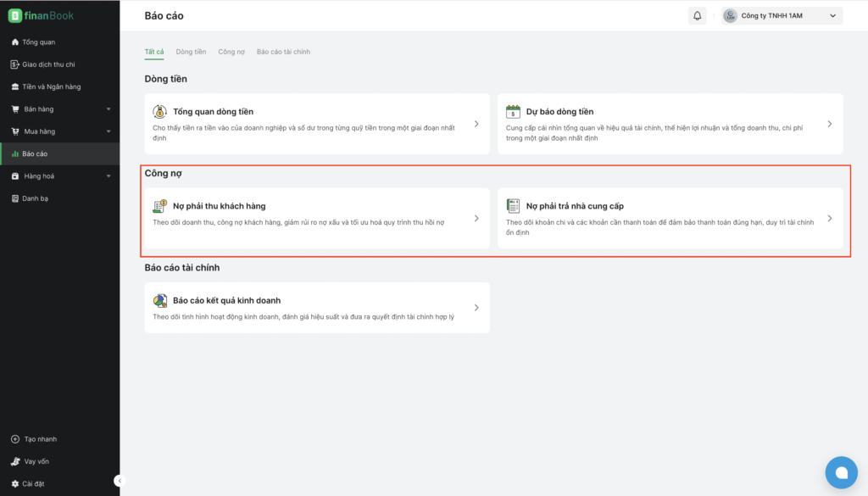Screen dimensions: 868x496
Task: Click the Tổng quan home icon
Action: 15,42
